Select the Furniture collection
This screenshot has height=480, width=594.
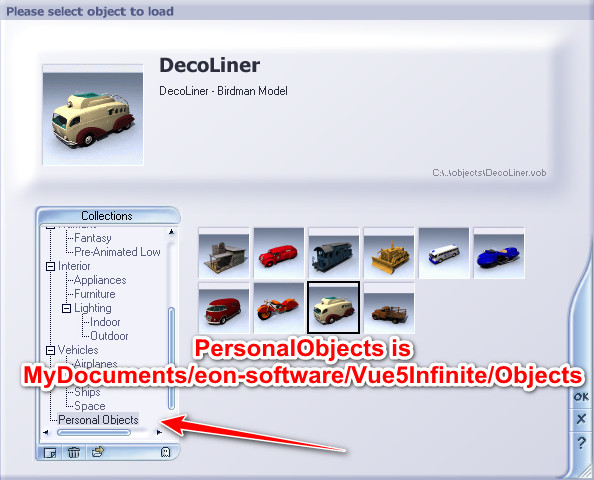[95, 294]
